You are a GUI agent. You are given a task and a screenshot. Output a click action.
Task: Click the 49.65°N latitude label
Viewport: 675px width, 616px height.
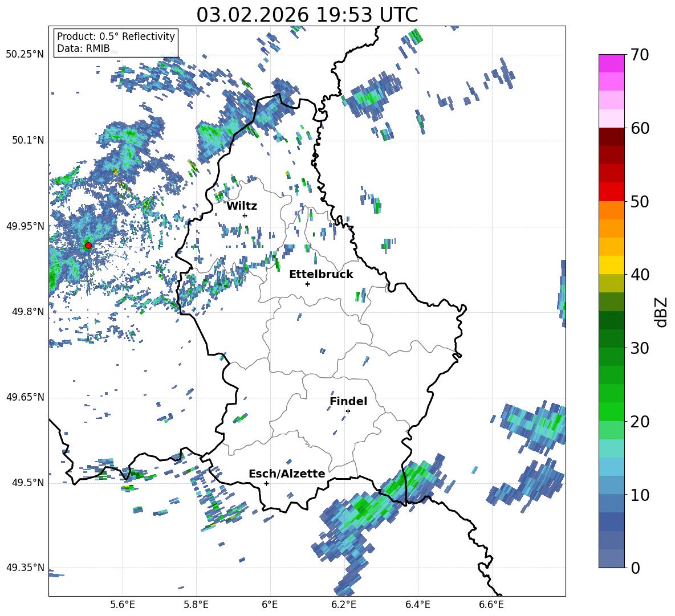[x=25, y=397]
